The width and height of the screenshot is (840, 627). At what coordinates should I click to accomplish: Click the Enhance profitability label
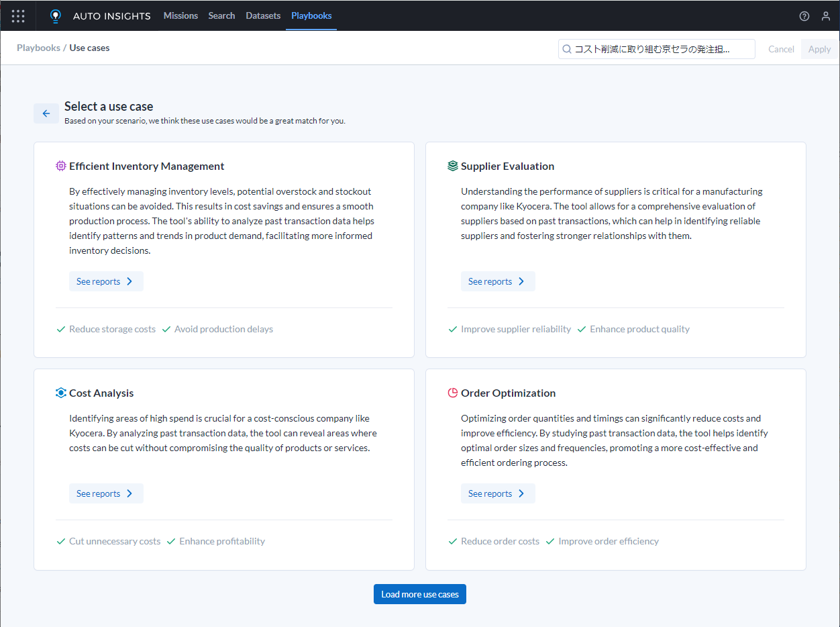pos(222,542)
